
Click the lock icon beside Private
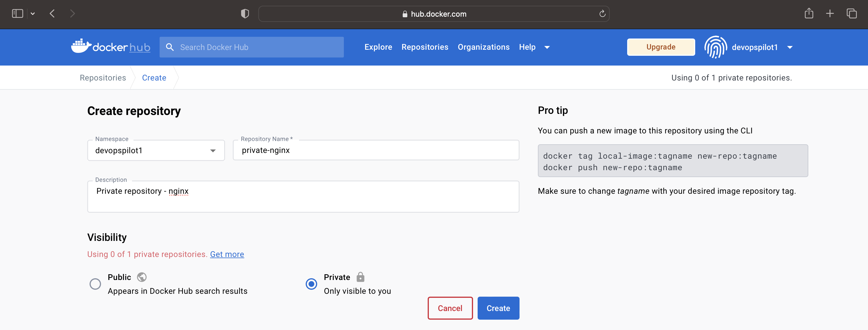coord(360,277)
